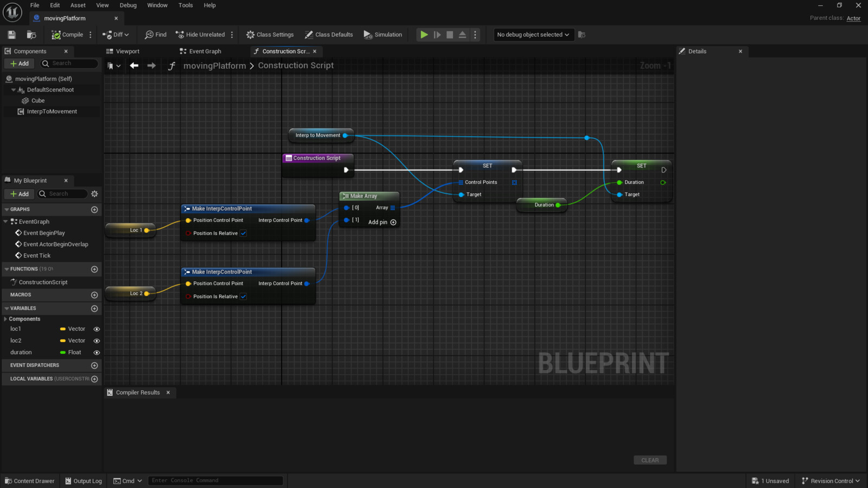
Task: Add a new local variable
Action: 94,379
